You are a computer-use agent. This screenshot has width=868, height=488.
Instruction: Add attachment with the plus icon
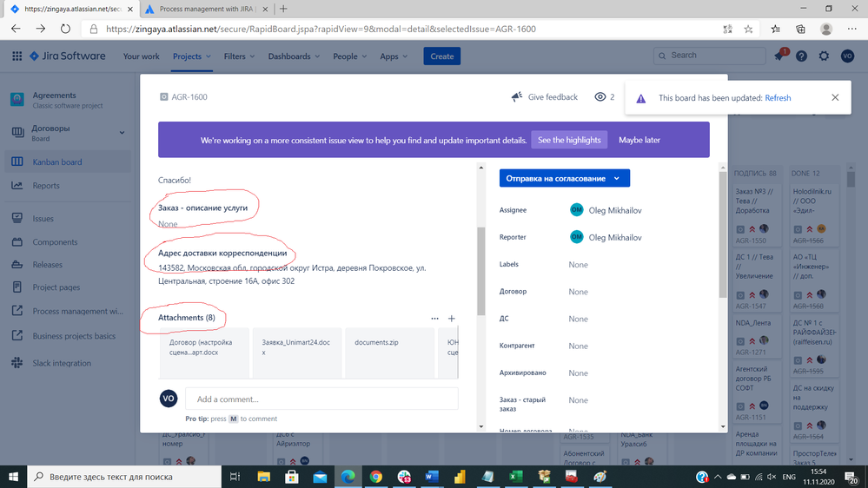tap(452, 318)
